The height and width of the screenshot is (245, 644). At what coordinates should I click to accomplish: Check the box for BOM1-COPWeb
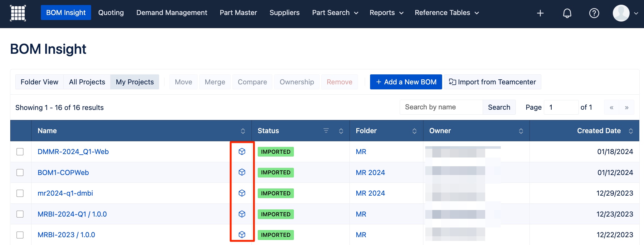pyautogui.click(x=20, y=172)
